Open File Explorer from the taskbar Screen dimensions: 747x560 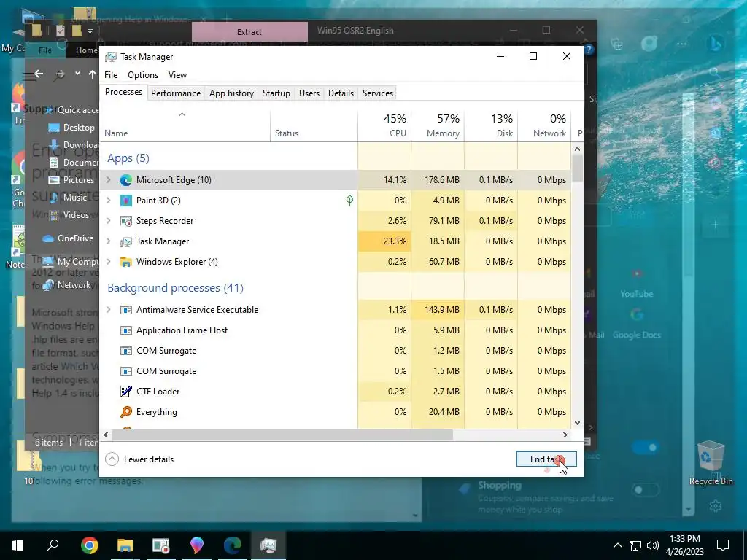(125, 545)
